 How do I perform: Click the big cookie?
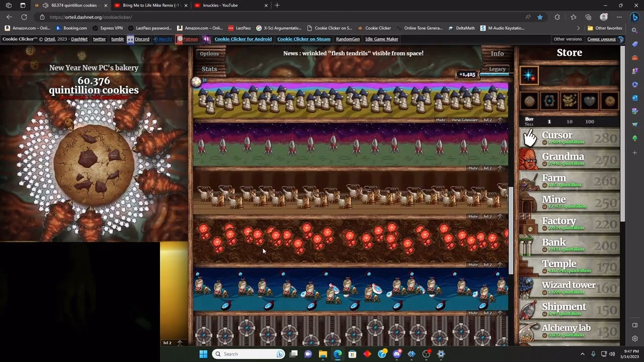click(94, 165)
